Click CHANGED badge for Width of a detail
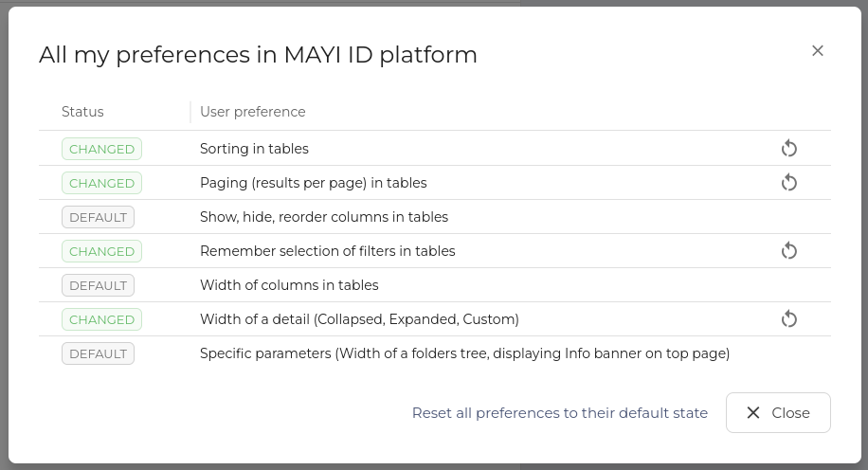Viewport: 868px width, 470px height. click(x=101, y=319)
